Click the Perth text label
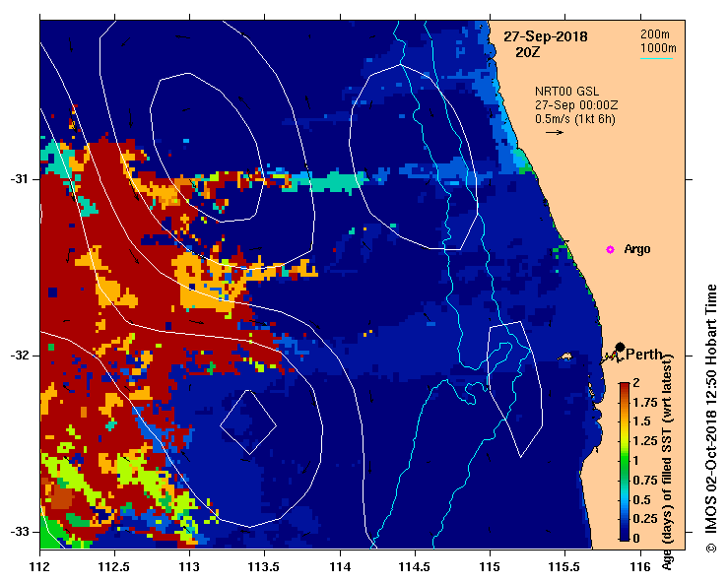 pyautogui.click(x=643, y=355)
